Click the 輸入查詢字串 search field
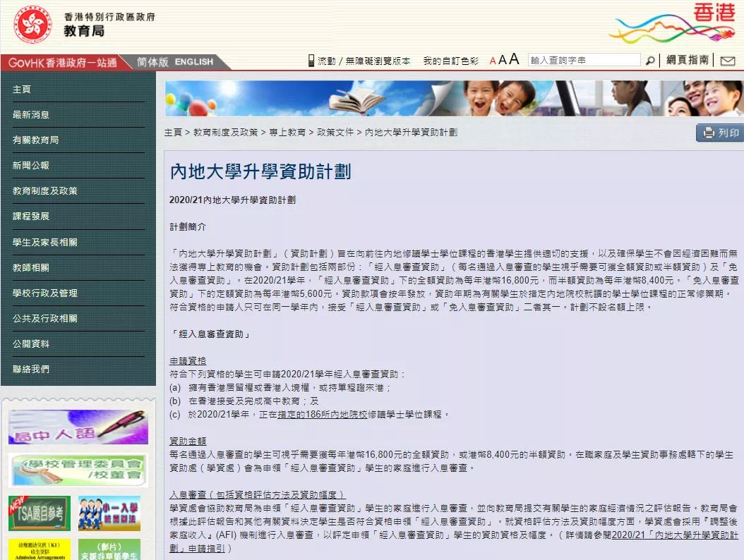The image size is (744, 560). [584, 61]
